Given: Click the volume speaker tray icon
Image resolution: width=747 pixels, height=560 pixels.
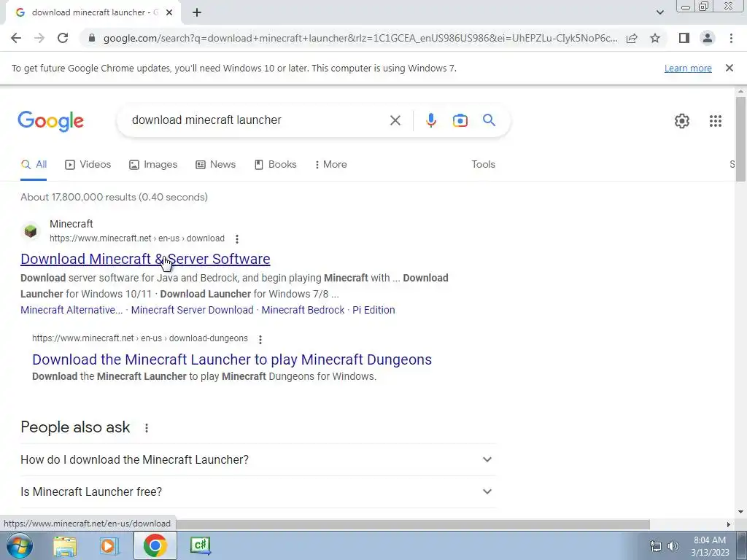Looking at the screenshot, I should coord(673,546).
